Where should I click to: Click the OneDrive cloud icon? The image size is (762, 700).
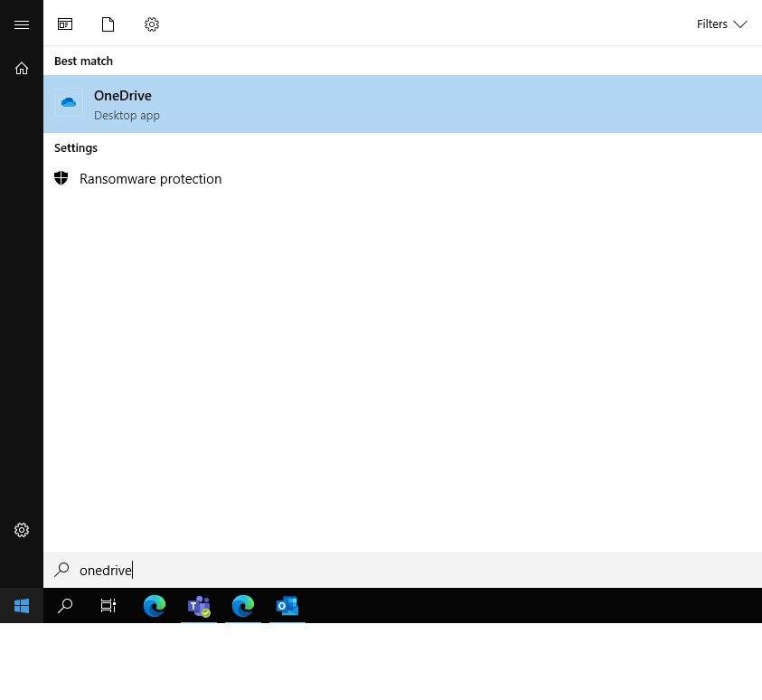point(69,102)
